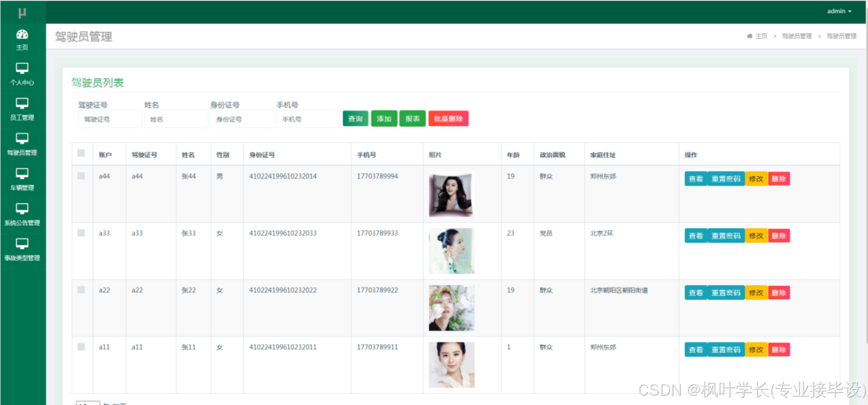Click the 查询 search button
Image resolution: width=868 pixels, height=405 pixels.
point(355,119)
